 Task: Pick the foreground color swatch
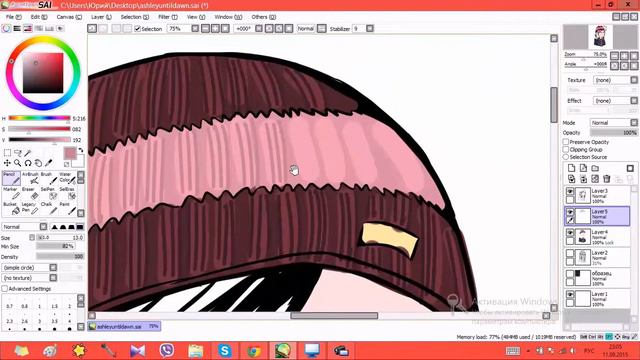point(70,153)
